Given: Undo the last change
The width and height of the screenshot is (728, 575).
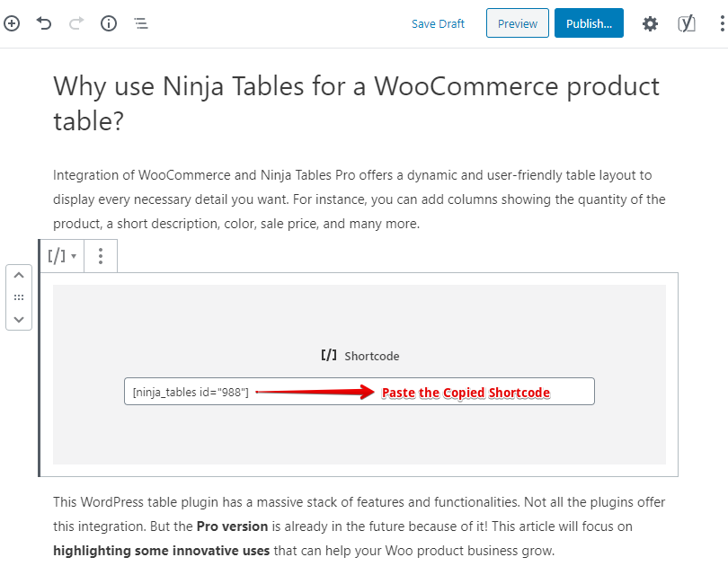Looking at the screenshot, I should click(x=44, y=23).
